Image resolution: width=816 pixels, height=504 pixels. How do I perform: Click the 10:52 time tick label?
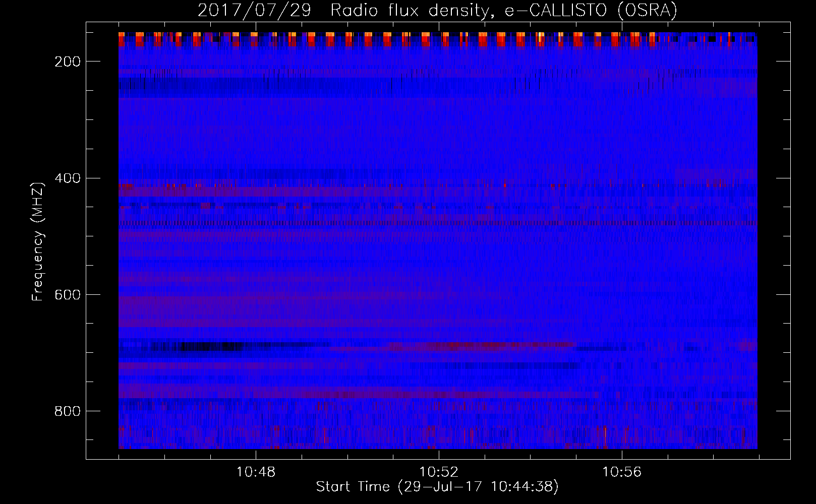[439, 472]
